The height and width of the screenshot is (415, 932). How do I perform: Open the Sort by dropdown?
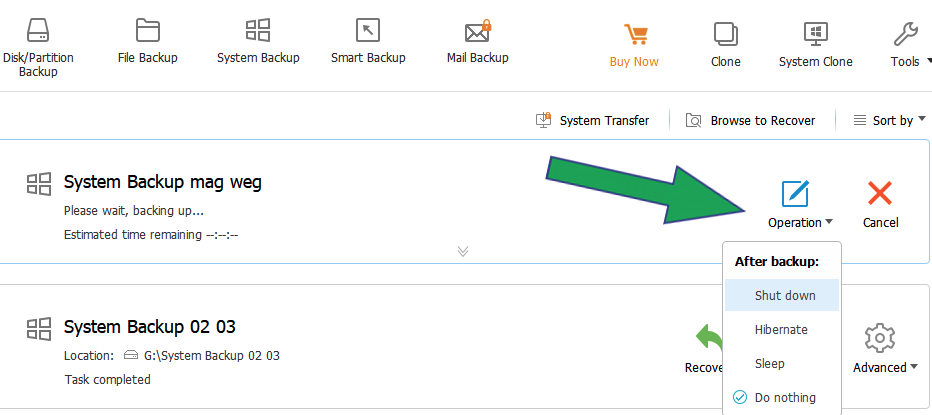[x=890, y=120]
